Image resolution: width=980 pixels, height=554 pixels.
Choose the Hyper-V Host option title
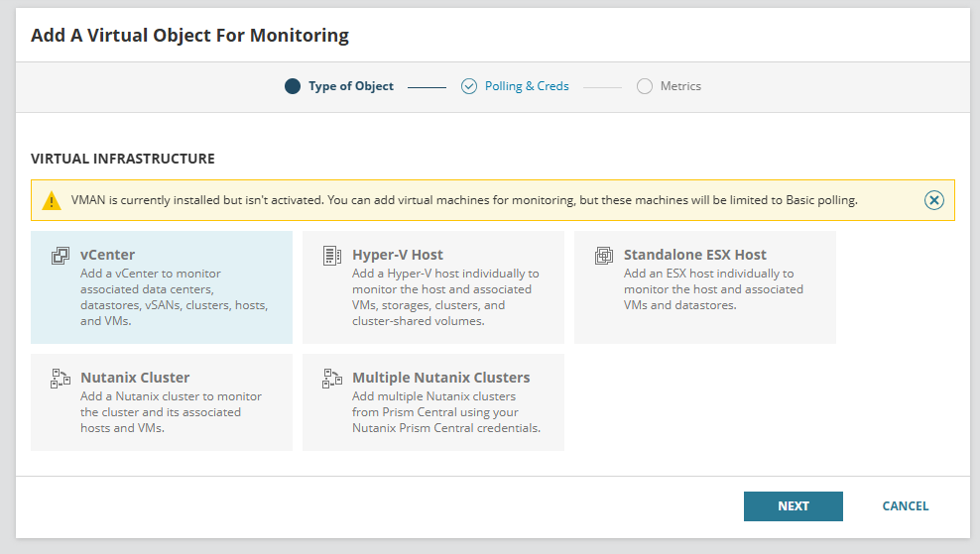(398, 255)
